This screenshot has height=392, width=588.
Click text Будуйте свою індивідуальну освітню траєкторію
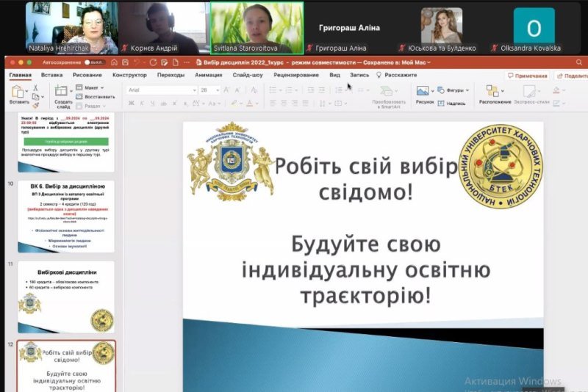pos(366,269)
